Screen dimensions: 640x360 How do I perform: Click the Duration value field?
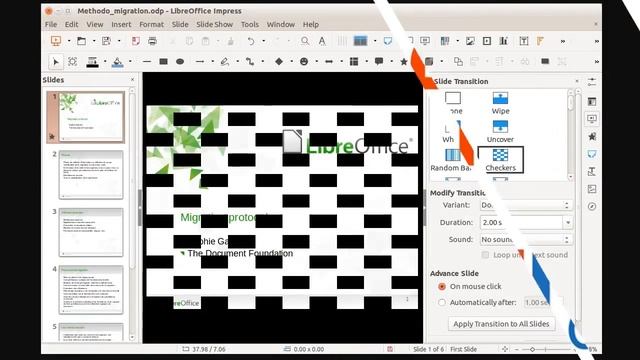pyautogui.click(x=521, y=222)
